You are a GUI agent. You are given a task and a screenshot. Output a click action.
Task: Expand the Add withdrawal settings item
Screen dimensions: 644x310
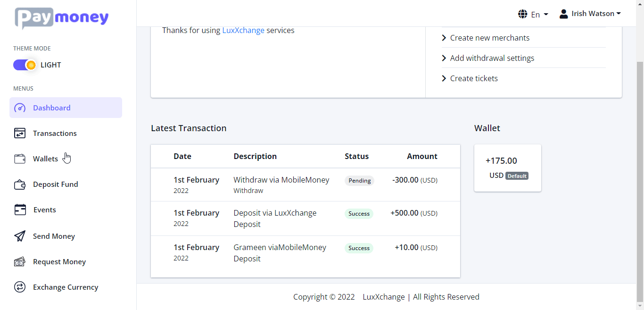coord(492,58)
